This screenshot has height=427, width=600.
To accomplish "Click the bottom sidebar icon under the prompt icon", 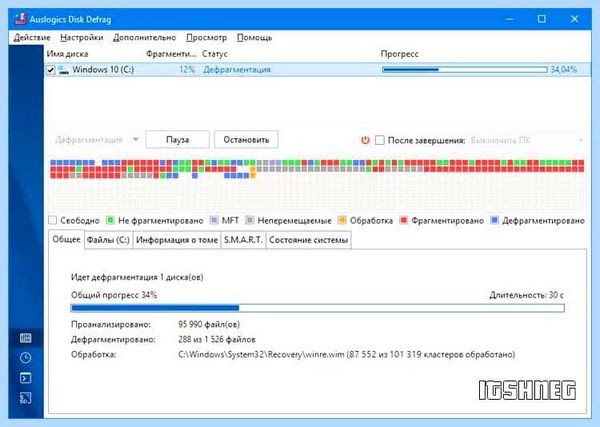I will (x=26, y=398).
